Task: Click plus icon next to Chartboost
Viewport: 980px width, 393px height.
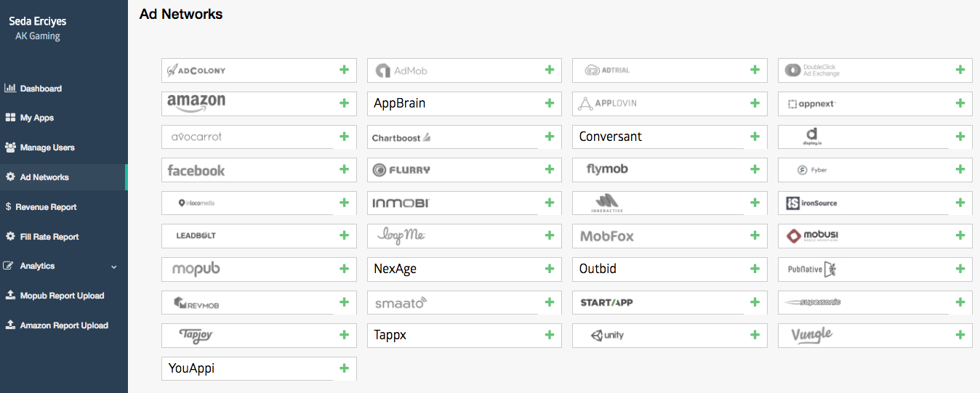Action: coord(550,136)
